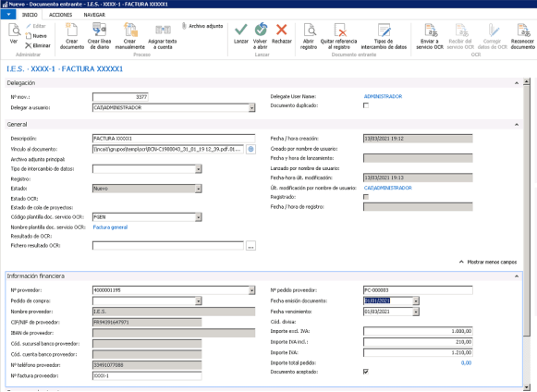The width and height of the screenshot is (537, 392).
Task: Click Fichero resultado OCR field
Action: tap(168, 246)
